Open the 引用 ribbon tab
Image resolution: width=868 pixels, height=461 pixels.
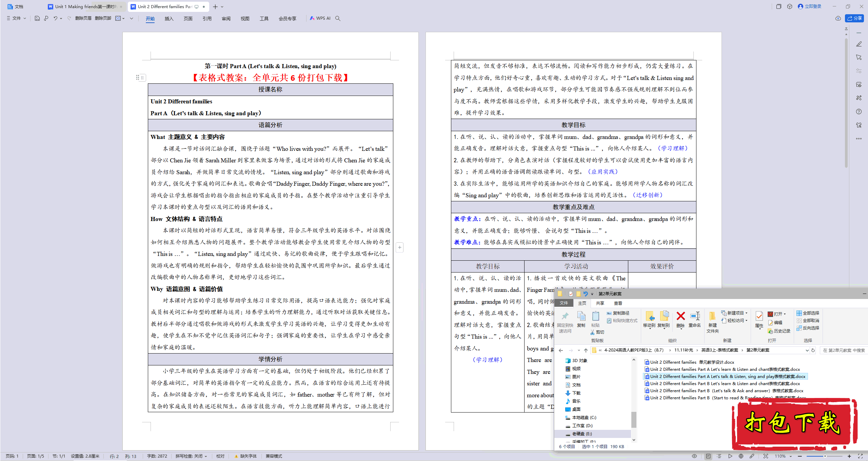(x=207, y=19)
